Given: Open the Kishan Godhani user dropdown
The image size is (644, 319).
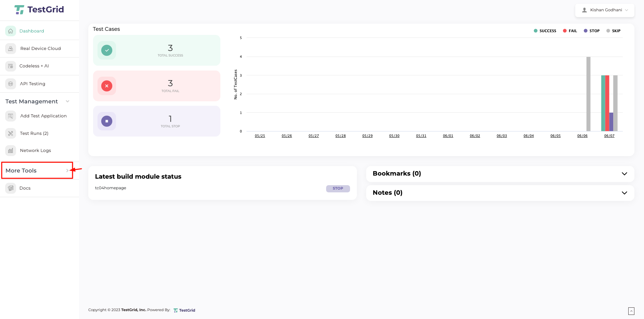Looking at the screenshot, I should [x=605, y=10].
